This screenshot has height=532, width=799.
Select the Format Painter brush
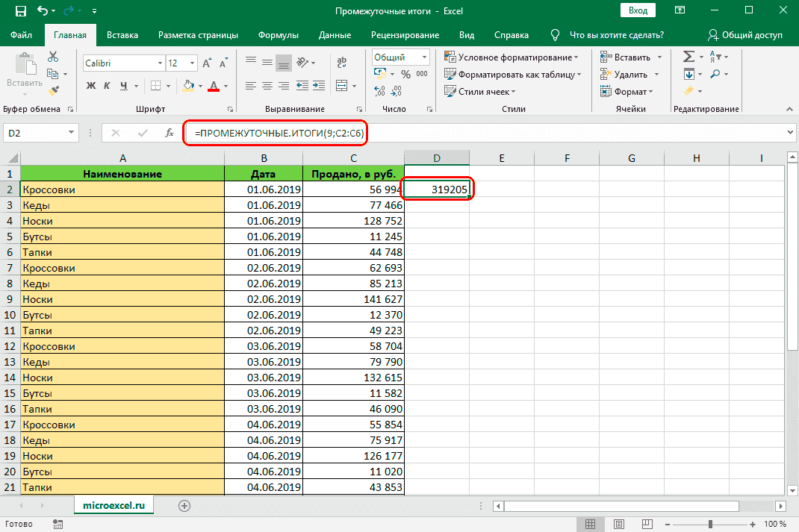53,90
